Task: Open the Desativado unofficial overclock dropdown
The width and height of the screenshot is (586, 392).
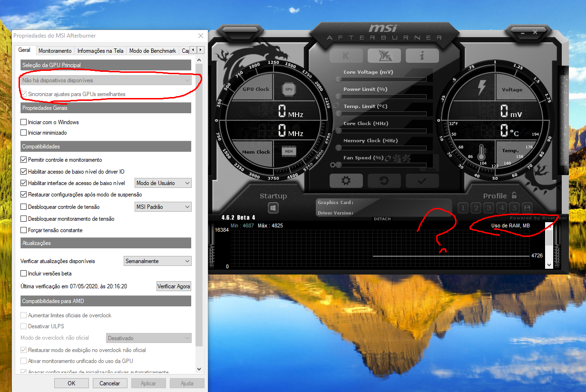Action: click(149, 338)
